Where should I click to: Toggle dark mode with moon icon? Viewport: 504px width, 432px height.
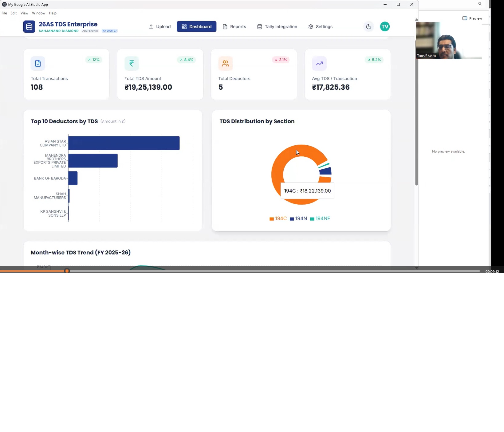pos(368,27)
